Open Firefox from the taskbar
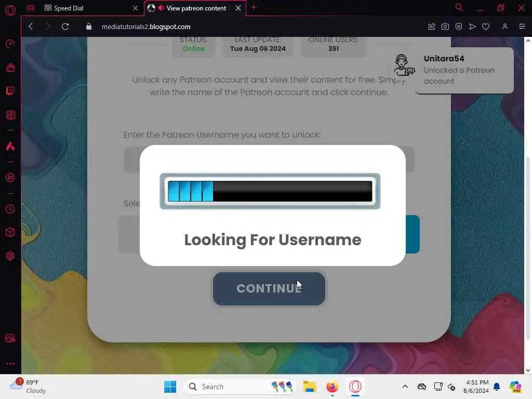Viewport: 532px width, 399px height. pos(332,387)
